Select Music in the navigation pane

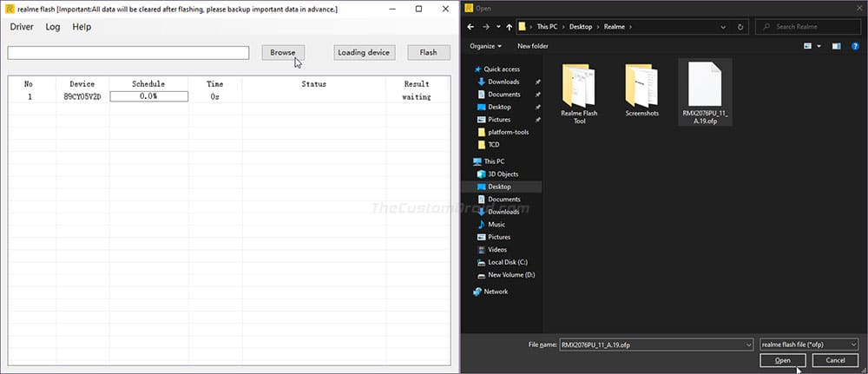coord(496,224)
